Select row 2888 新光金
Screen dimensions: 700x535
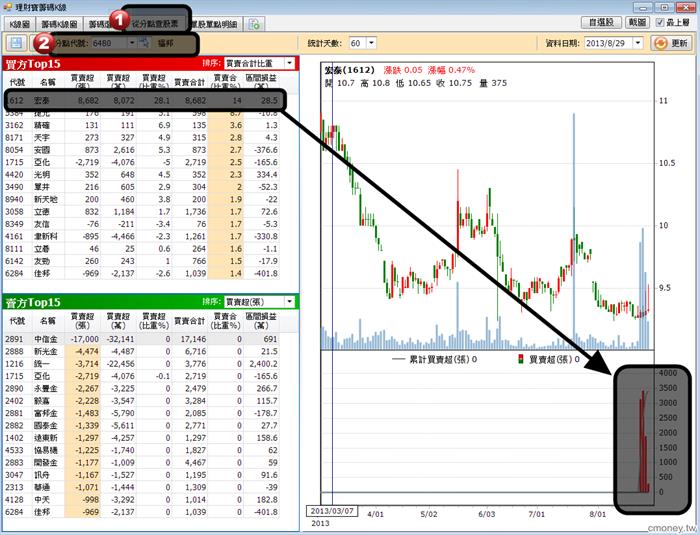(x=142, y=352)
